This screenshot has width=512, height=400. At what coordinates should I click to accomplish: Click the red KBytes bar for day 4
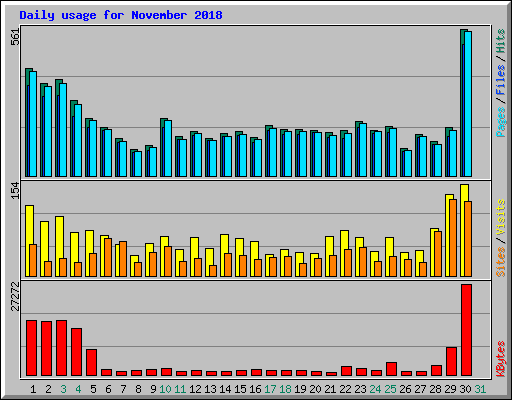tap(76, 352)
